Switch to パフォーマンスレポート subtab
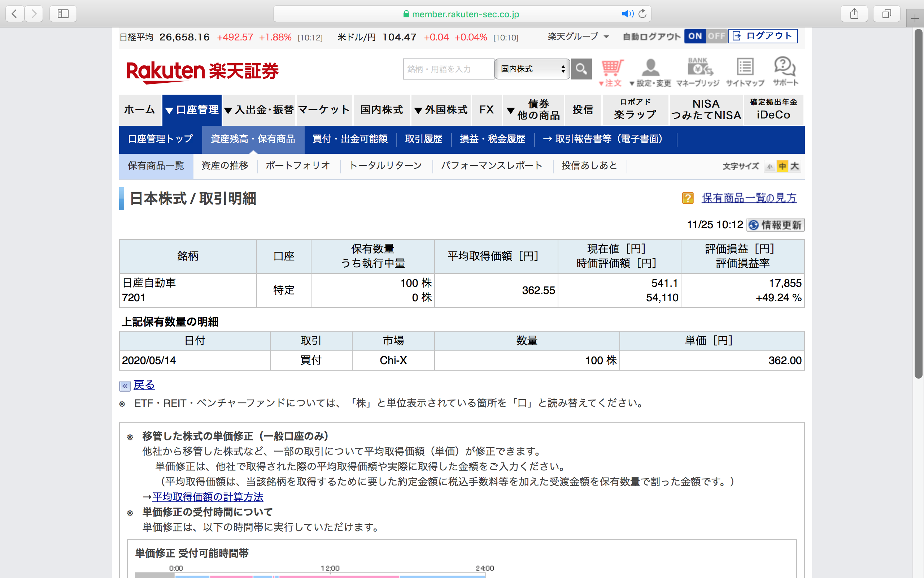Screen dimensions: 924x578 (492, 166)
